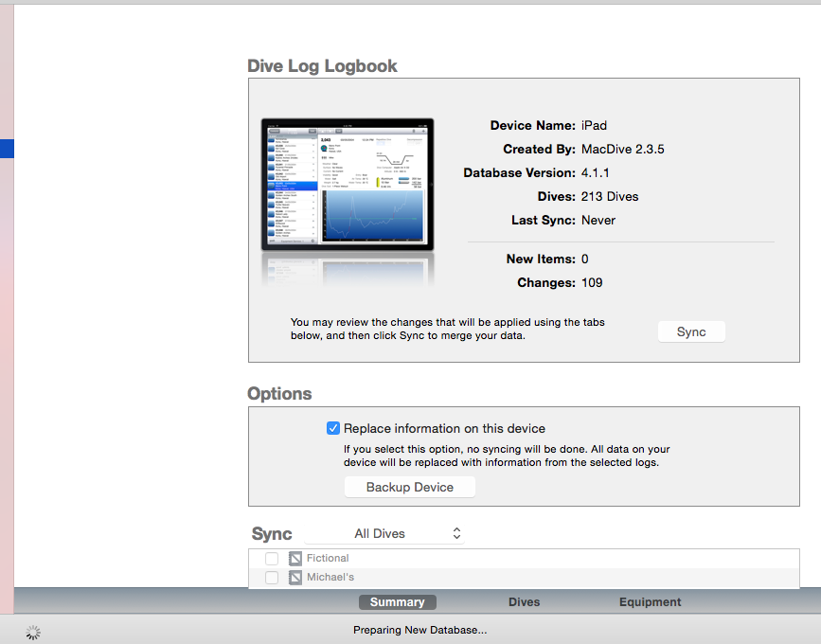Click the checkmark in Replace information box
The image size is (821, 644).
point(333,428)
